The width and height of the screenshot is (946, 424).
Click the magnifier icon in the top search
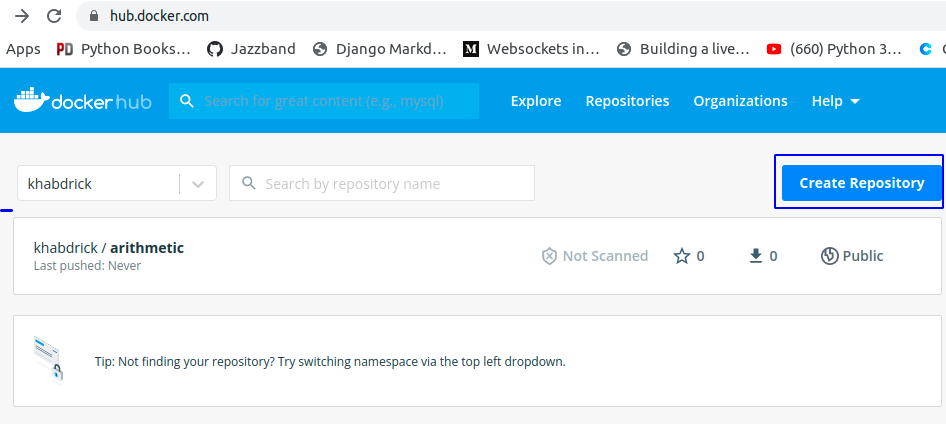[x=187, y=101]
